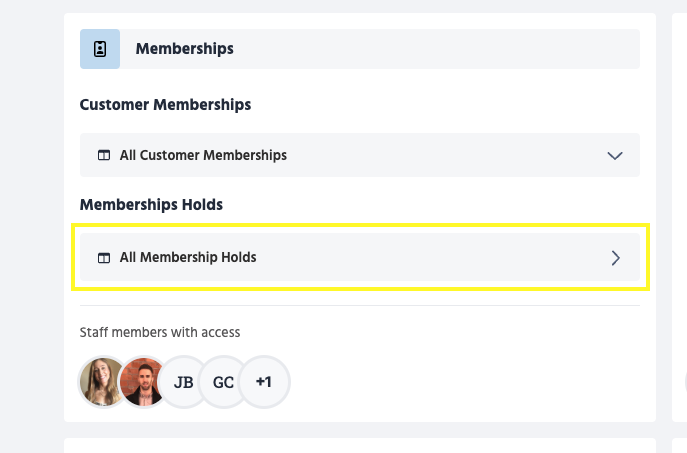The image size is (687, 453).
Task: Click the All Customer Memberships label
Action: [x=203, y=156]
